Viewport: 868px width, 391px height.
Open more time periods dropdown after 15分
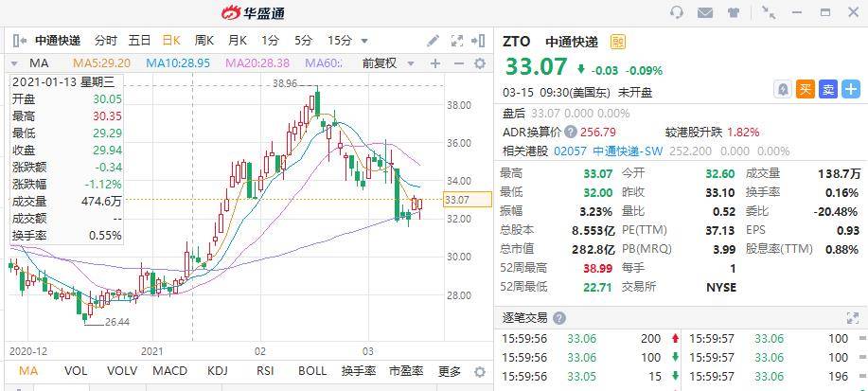pos(364,41)
